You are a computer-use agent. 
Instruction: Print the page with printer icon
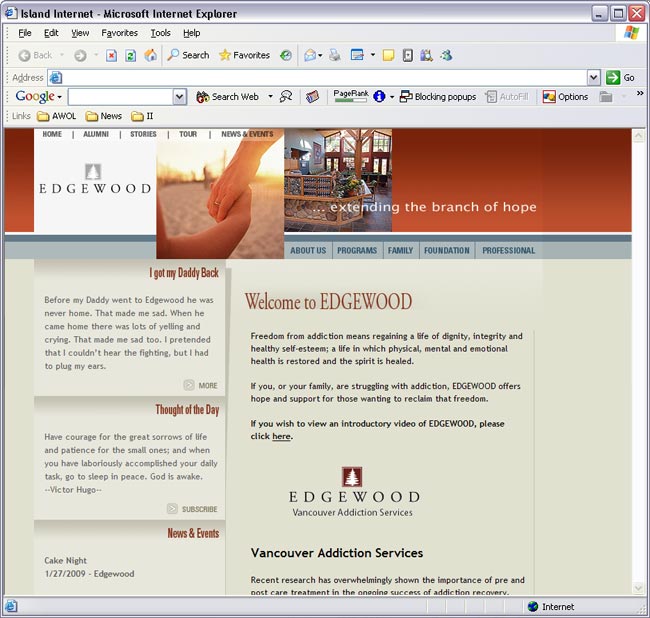point(335,55)
